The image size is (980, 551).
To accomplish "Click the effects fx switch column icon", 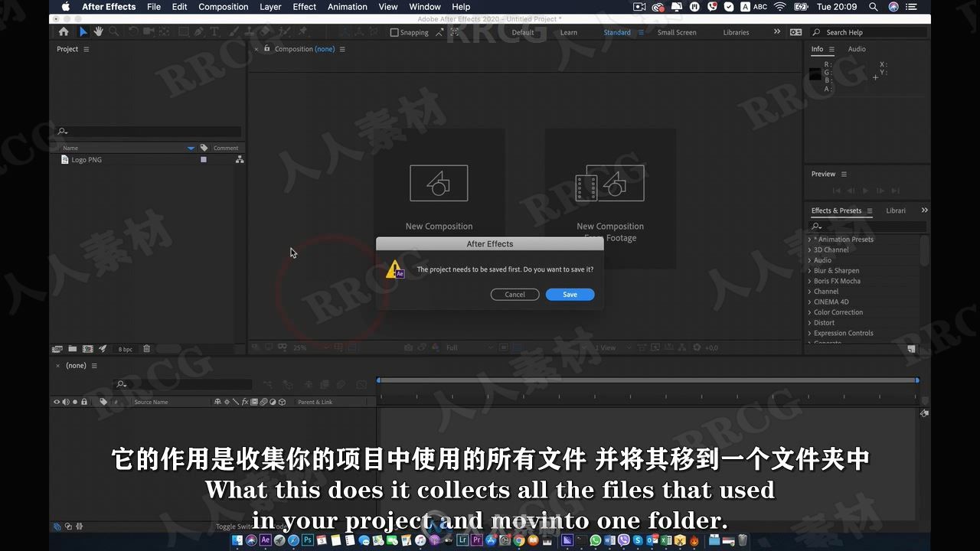I will coord(245,402).
